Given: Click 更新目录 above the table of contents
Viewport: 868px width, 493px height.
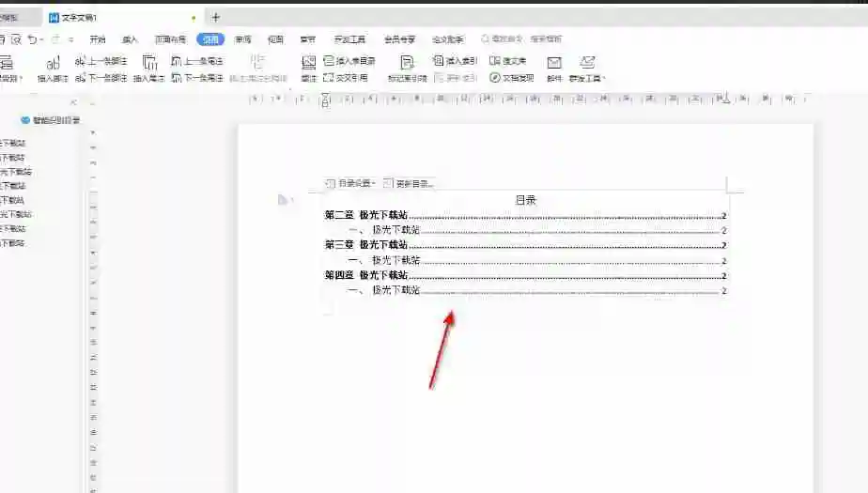Looking at the screenshot, I should [x=408, y=183].
